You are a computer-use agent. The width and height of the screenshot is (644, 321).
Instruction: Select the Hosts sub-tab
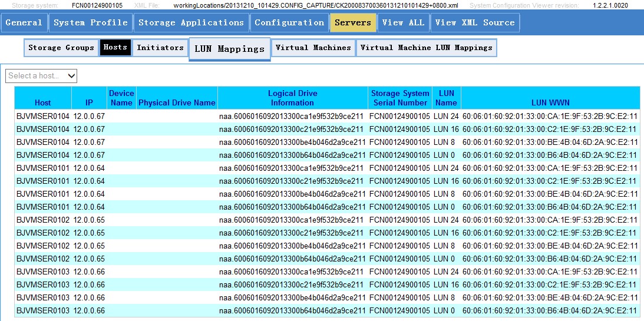click(x=115, y=48)
